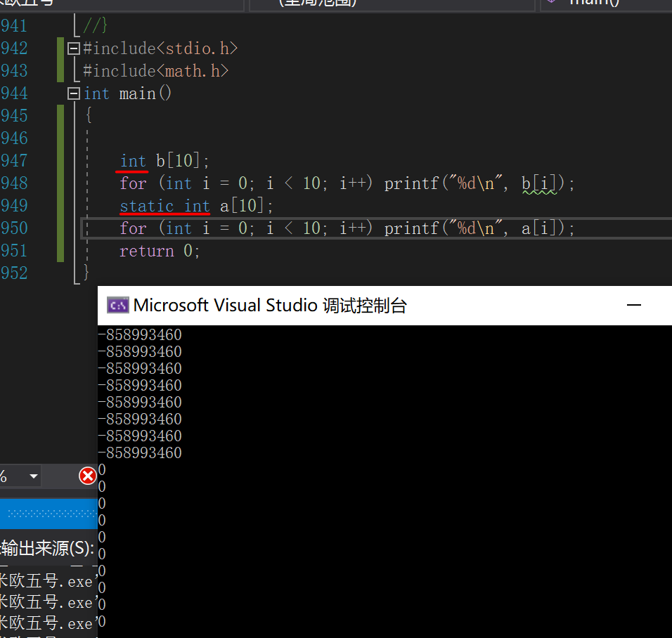Minimize the Visual Studio debug console
This screenshot has height=638, width=672.
(633, 306)
